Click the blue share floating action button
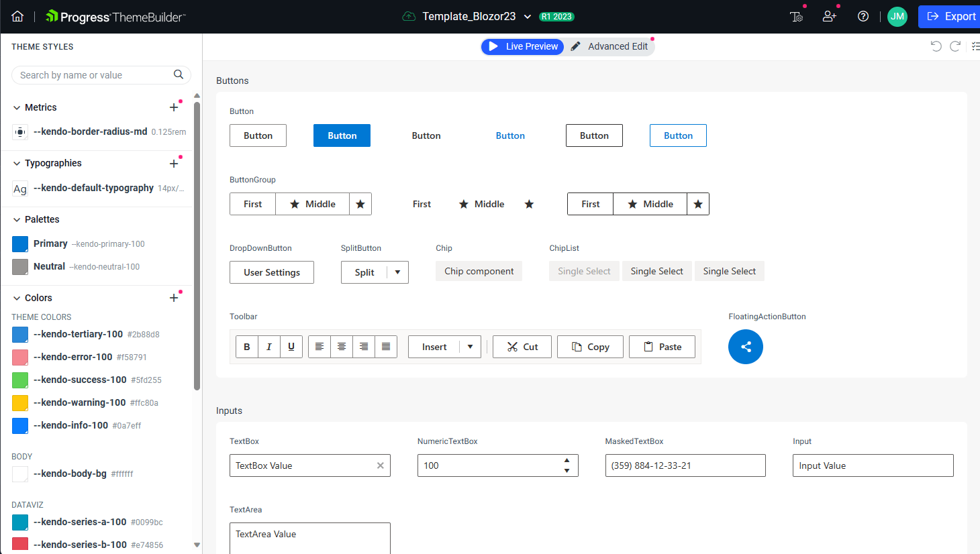The image size is (980, 554). click(x=746, y=347)
